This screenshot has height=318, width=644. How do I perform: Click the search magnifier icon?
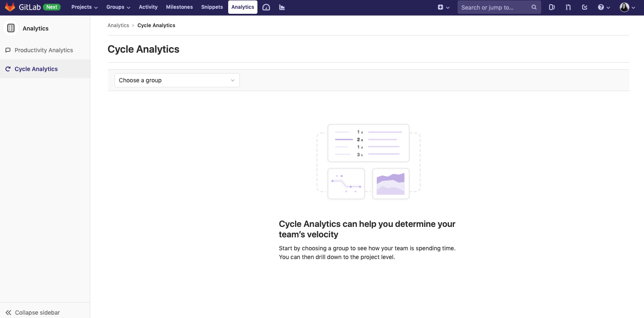534,7
